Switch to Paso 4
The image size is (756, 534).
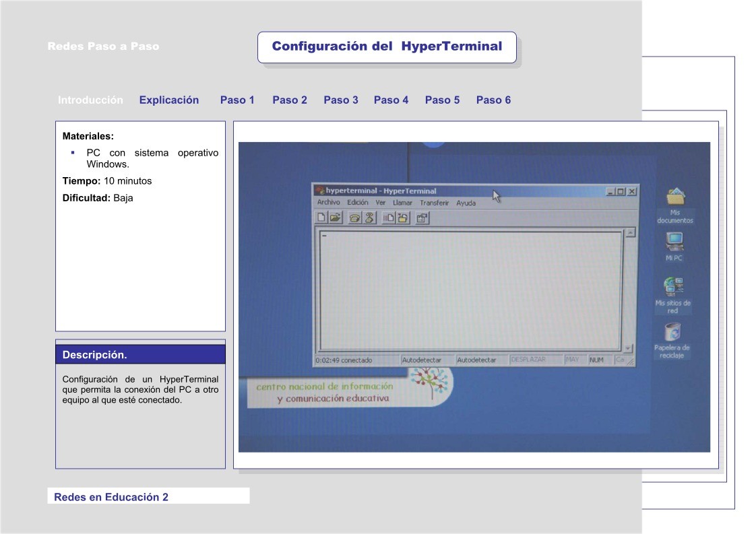pyautogui.click(x=391, y=100)
